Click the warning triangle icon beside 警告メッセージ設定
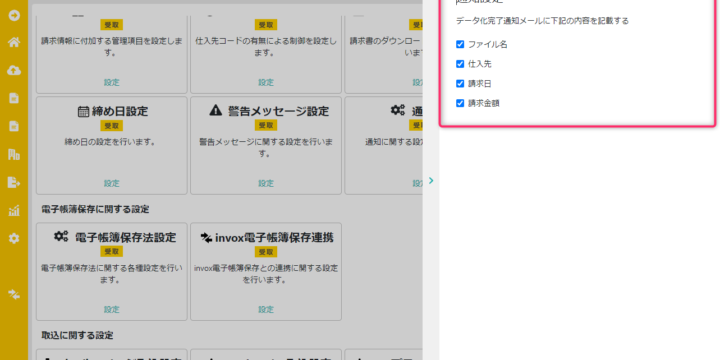The height and width of the screenshot is (360, 720). [215, 110]
